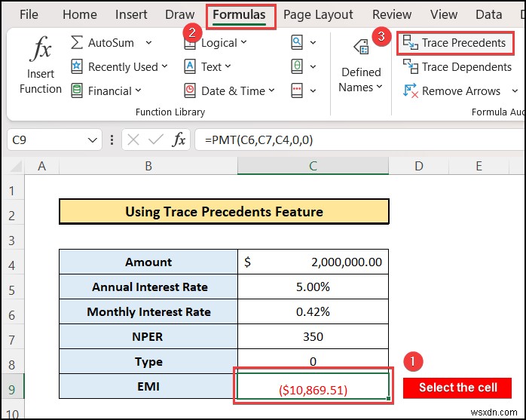Select the Monthly Interest Rate label cell
This screenshot has height=420, width=526.
point(148,311)
